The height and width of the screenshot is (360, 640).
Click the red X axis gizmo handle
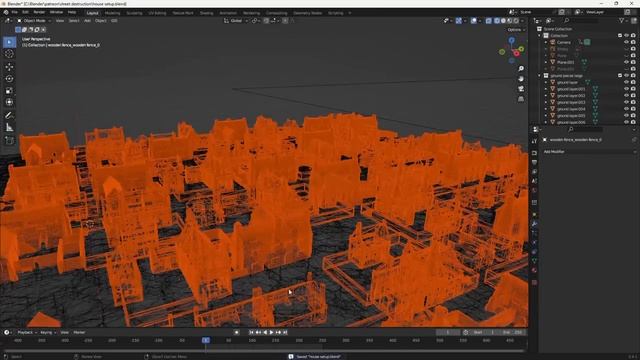pos(517,53)
